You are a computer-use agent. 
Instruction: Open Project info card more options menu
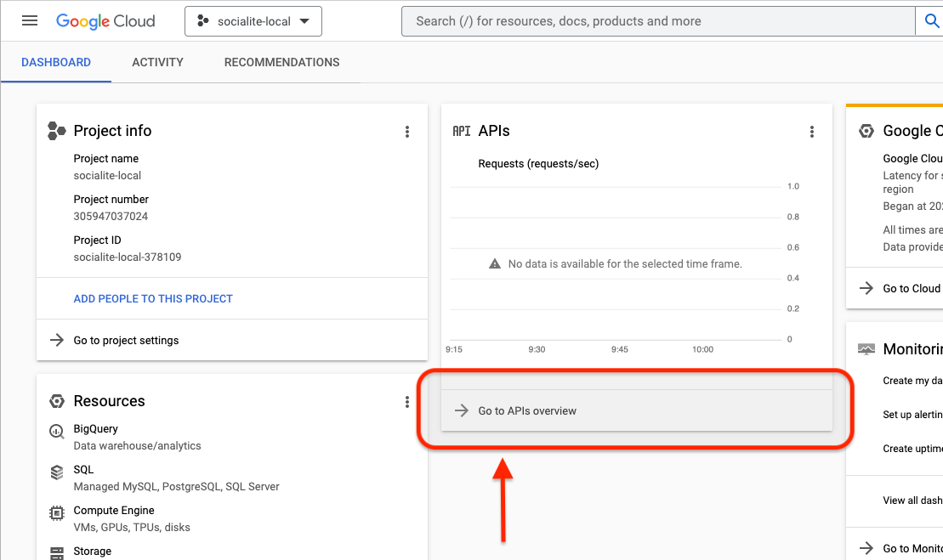[407, 132]
